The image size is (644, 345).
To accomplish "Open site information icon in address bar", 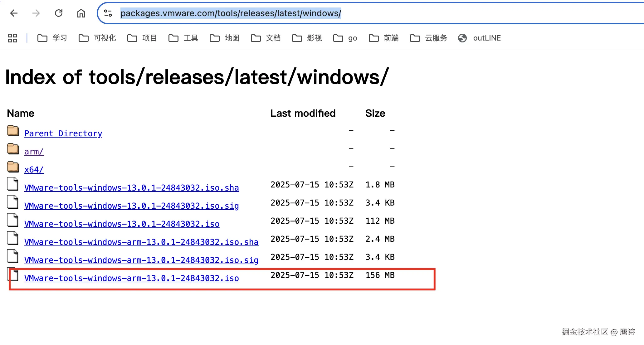I will click(x=108, y=13).
